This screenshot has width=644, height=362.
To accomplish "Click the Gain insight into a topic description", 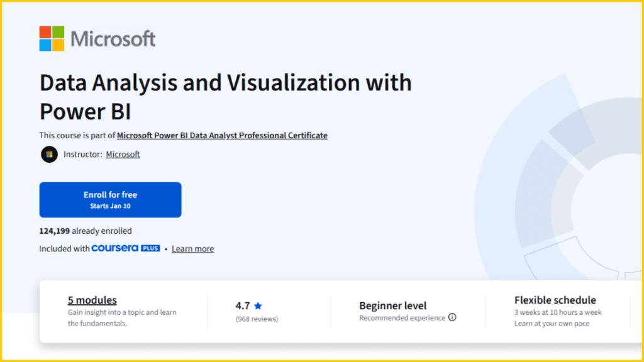I will (x=122, y=317).
